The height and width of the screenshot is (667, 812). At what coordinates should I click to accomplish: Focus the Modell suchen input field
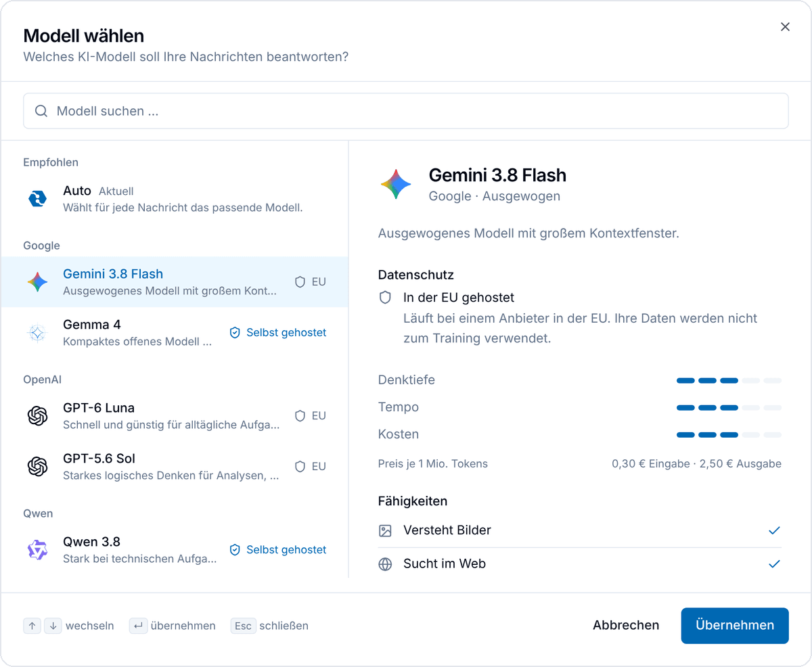406,111
